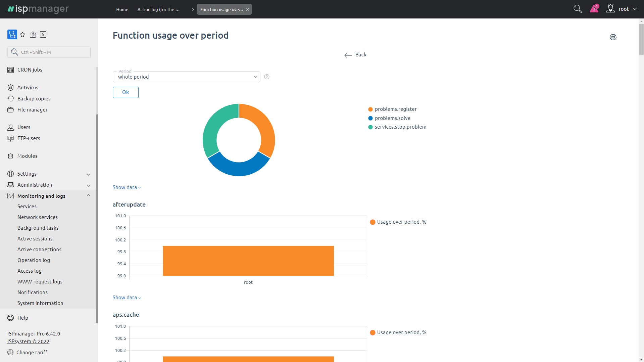
Task: Focus the sidebar menu search field
Action: click(x=49, y=52)
